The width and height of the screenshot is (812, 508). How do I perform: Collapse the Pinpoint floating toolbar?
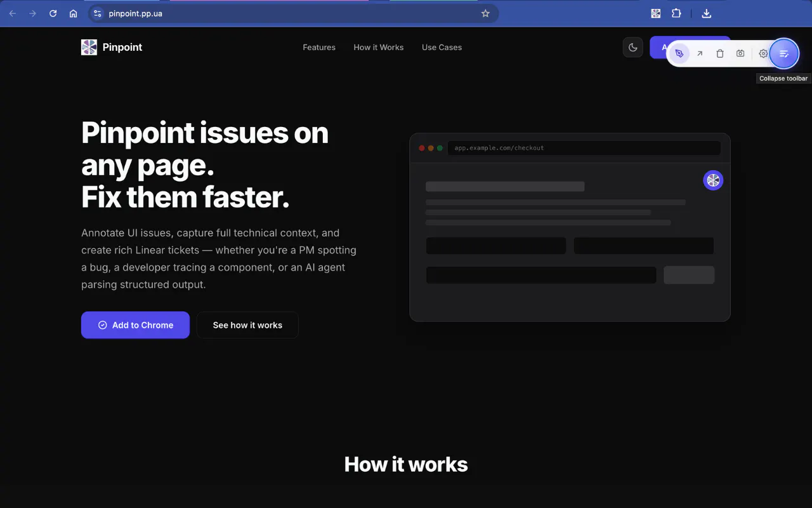tap(784, 54)
